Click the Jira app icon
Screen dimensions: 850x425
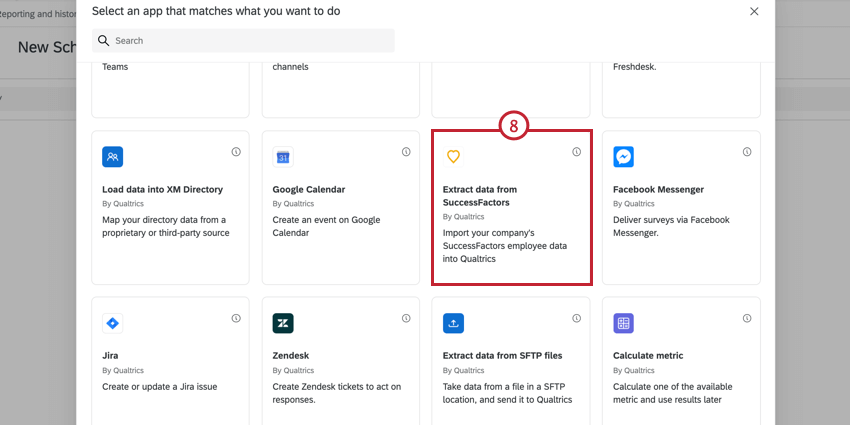click(113, 323)
